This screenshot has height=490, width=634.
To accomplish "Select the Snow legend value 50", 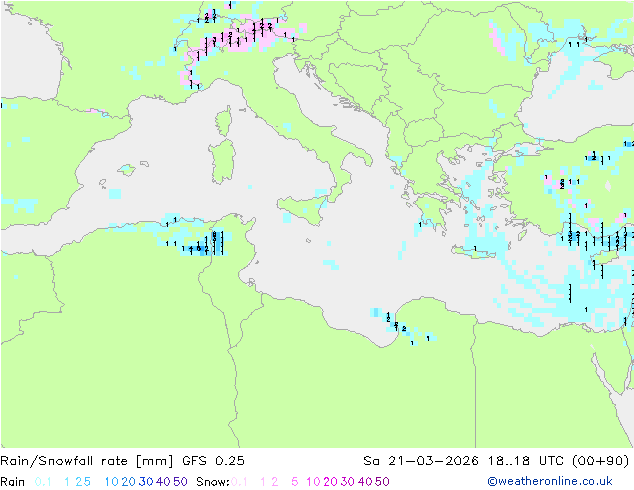I will tap(383, 482).
